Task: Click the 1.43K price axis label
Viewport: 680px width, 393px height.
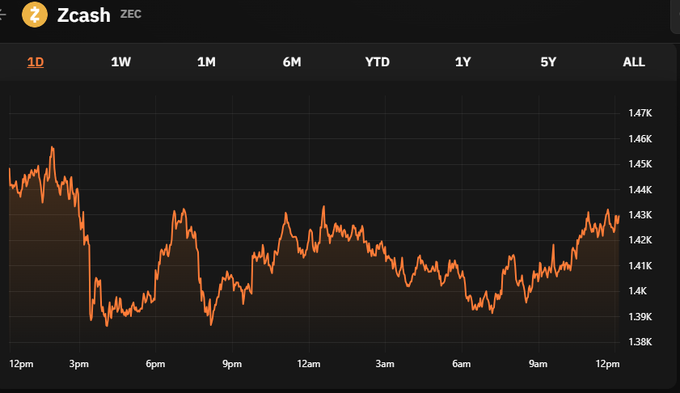Action: pos(640,215)
